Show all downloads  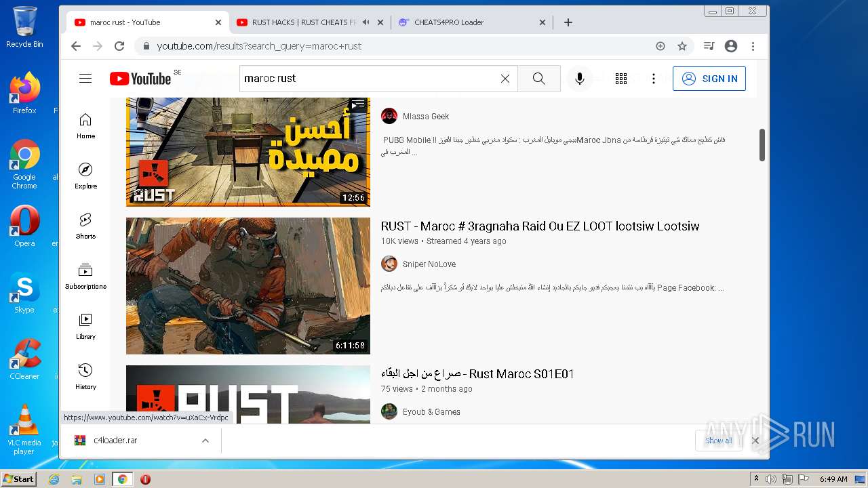(x=718, y=441)
